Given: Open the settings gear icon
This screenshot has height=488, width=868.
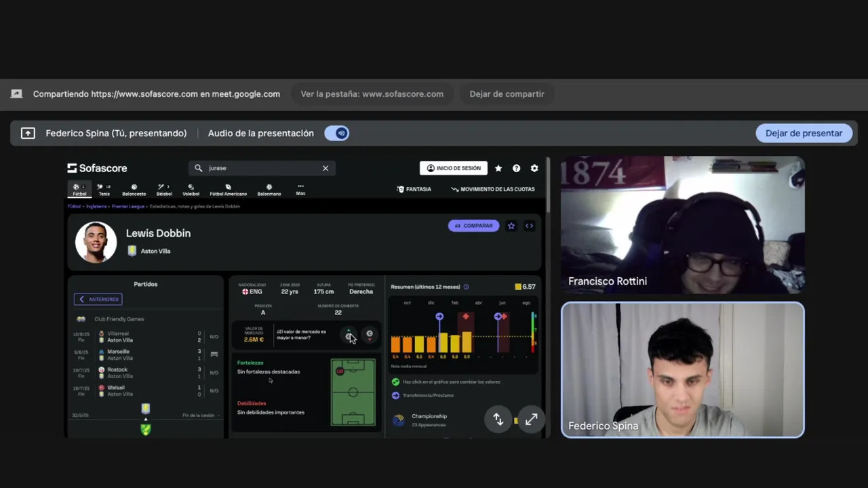Looking at the screenshot, I should click(534, 168).
